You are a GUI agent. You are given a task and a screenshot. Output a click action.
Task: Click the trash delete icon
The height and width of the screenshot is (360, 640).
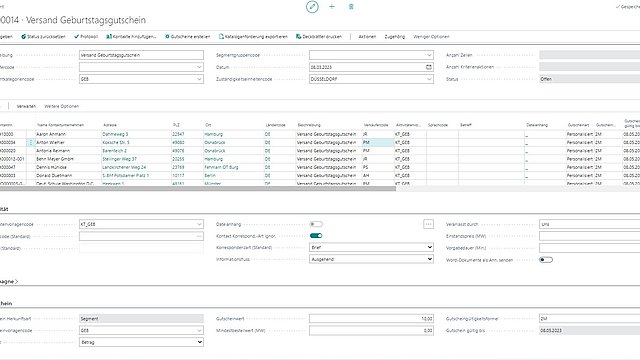click(351, 7)
